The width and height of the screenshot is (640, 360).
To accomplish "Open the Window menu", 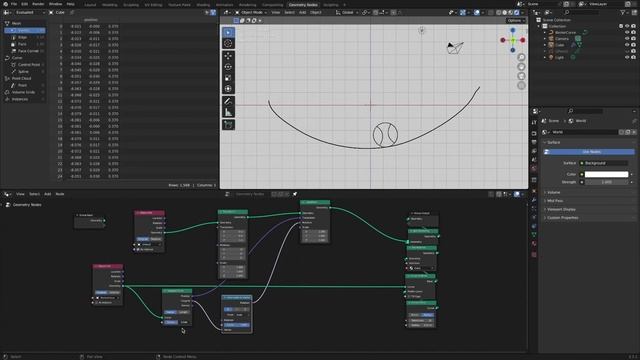I will 56,4.
